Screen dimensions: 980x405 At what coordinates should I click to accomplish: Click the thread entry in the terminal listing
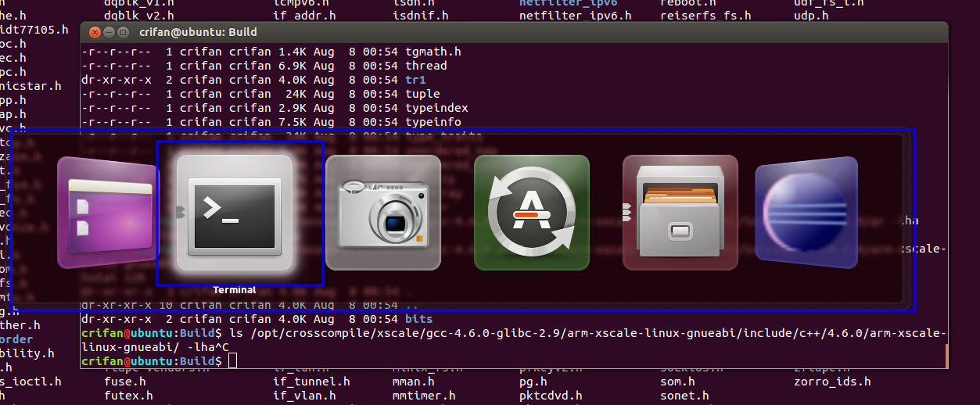[x=426, y=66]
